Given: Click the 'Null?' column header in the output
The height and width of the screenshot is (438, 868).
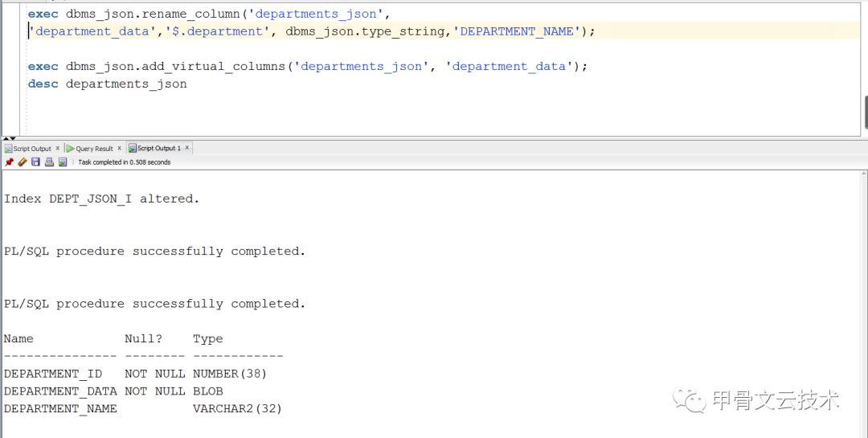Looking at the screenshot, I should pos(143,339).
